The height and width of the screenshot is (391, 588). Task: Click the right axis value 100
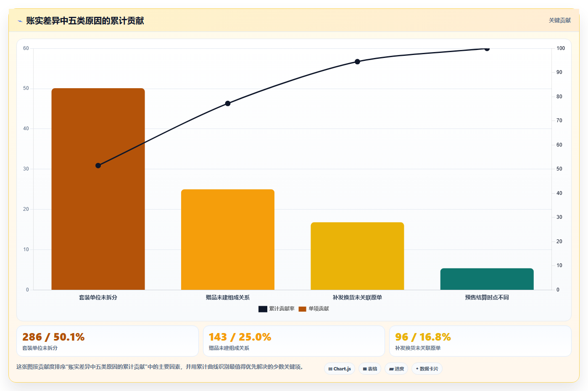coord(561,48)
